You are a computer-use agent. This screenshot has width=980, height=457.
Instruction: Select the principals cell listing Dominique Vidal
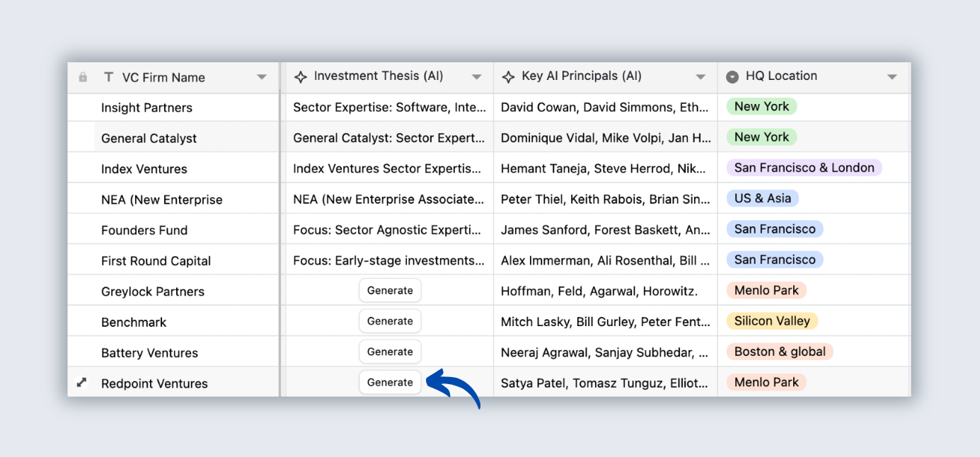click(606, 138)
